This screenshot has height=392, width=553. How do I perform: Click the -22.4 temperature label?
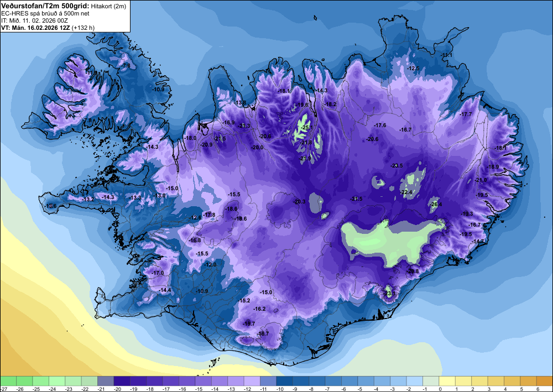406,192
